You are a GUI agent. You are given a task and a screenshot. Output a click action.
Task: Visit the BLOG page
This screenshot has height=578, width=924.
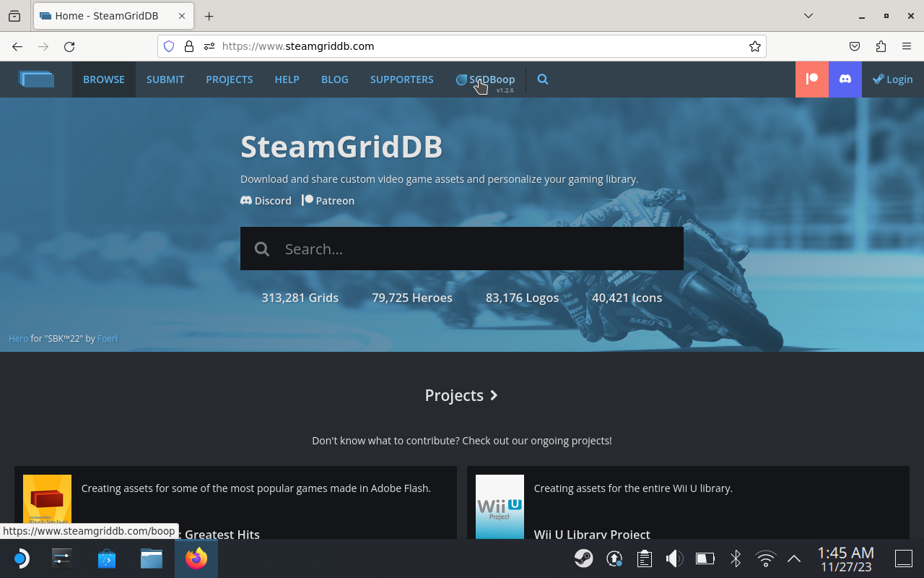tap(335, 79)
